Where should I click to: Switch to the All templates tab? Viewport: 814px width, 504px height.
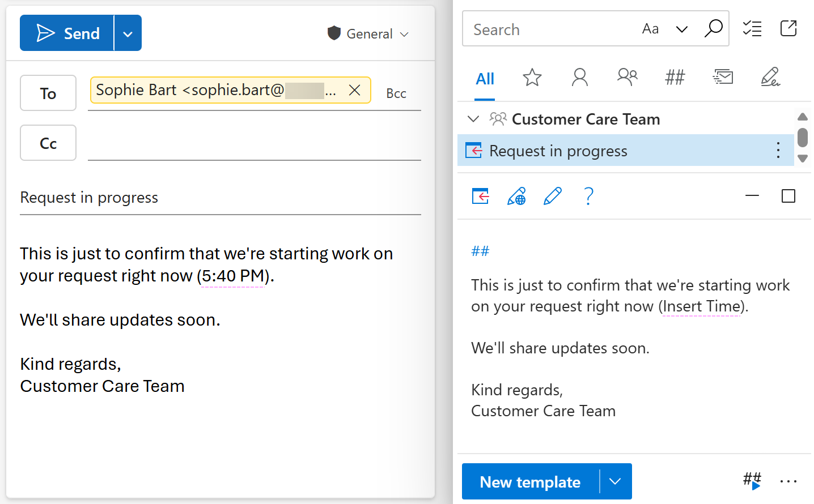tap(485, 79)
